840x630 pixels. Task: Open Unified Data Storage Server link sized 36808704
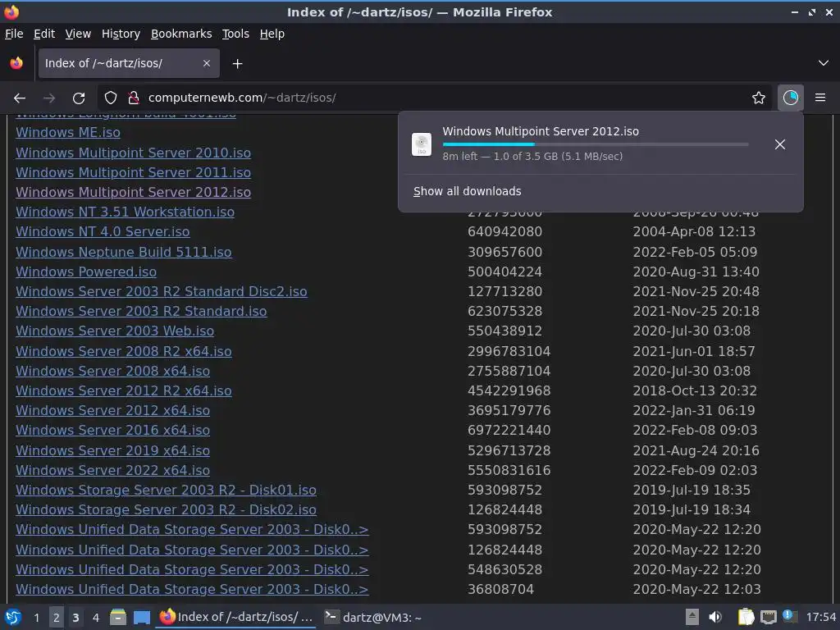pos(192,589)
